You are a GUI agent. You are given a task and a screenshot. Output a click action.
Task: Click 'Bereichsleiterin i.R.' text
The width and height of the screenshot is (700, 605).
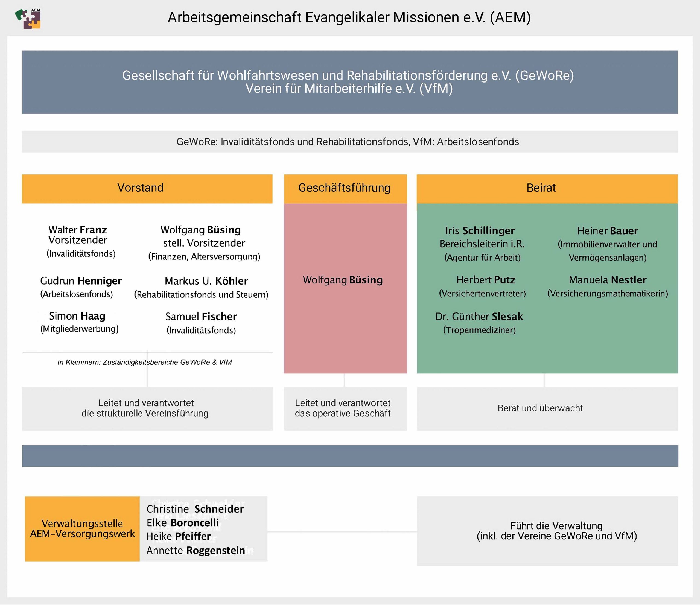[x=482, y=244]
